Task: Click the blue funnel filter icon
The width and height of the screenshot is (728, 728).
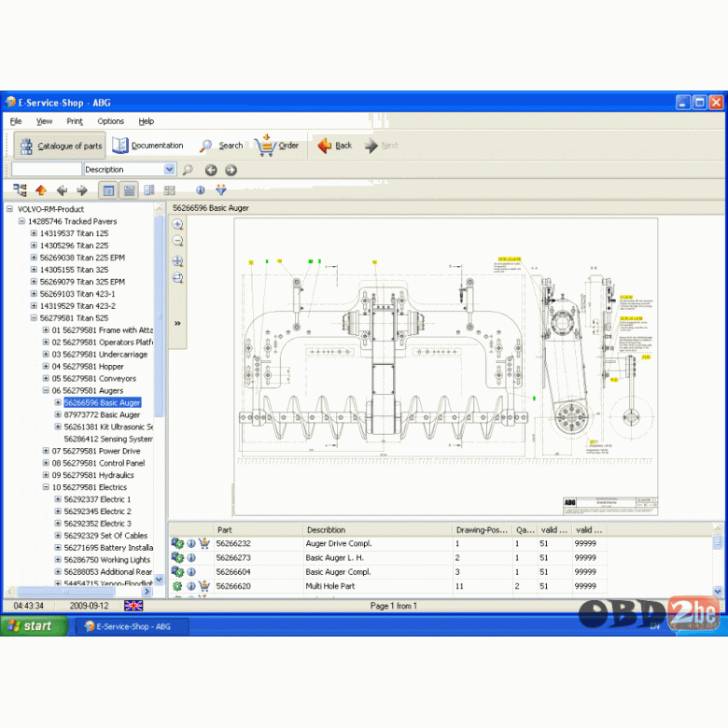Action: pyautogui.click(x=221, y=189)
